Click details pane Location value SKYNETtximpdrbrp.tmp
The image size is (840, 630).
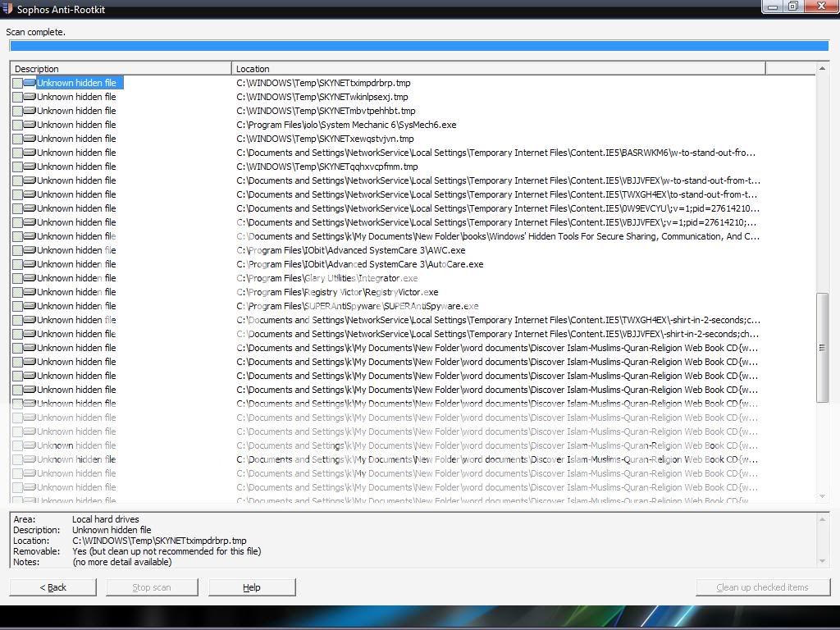[x=160, y=541]
